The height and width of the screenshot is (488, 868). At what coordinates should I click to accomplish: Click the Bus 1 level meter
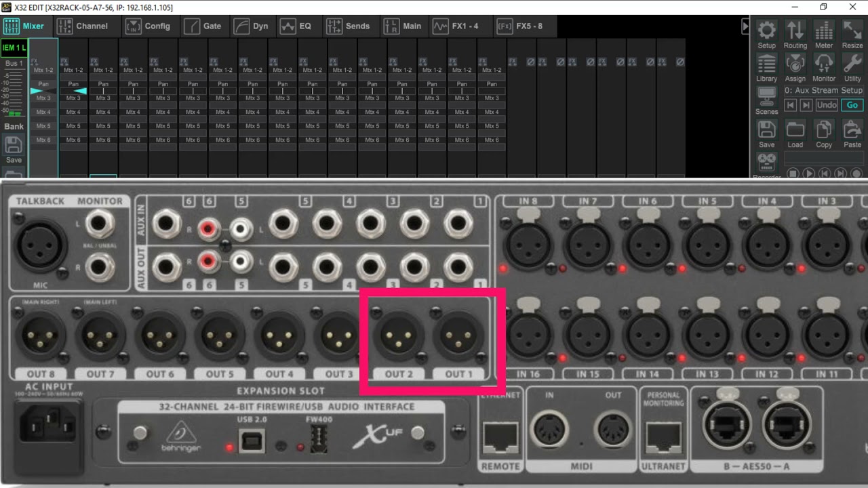(x=14, y=93)
